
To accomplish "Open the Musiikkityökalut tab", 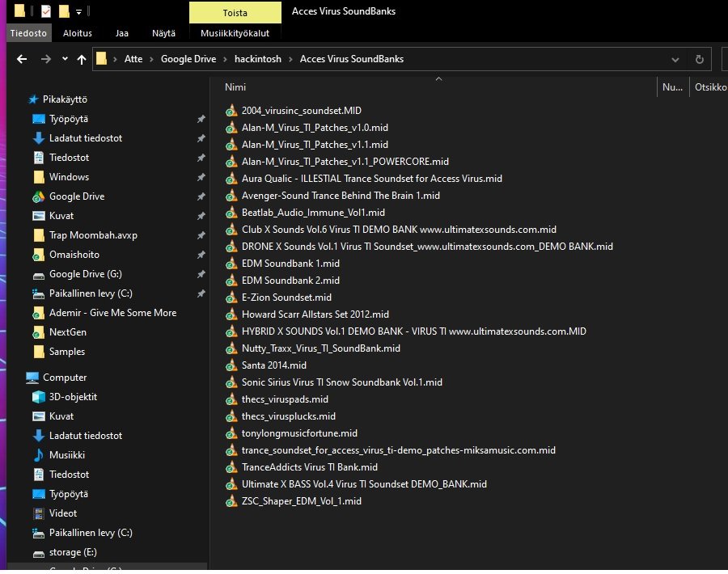I will 235,33.
